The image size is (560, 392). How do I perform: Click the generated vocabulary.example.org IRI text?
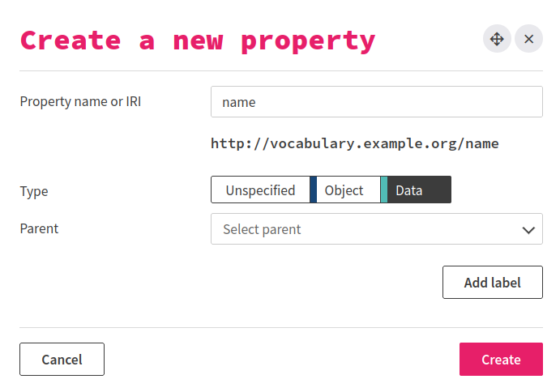point(354,144)
